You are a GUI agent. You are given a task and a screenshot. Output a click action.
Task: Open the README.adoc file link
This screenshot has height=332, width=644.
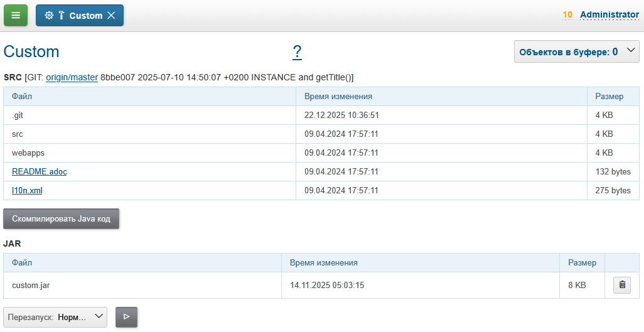[x=39, y=171]
